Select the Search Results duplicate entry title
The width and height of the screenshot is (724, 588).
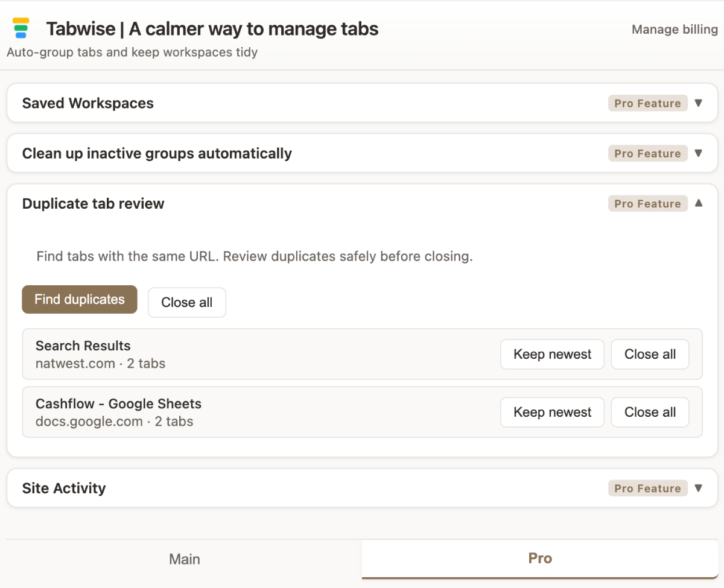[83, 346]
